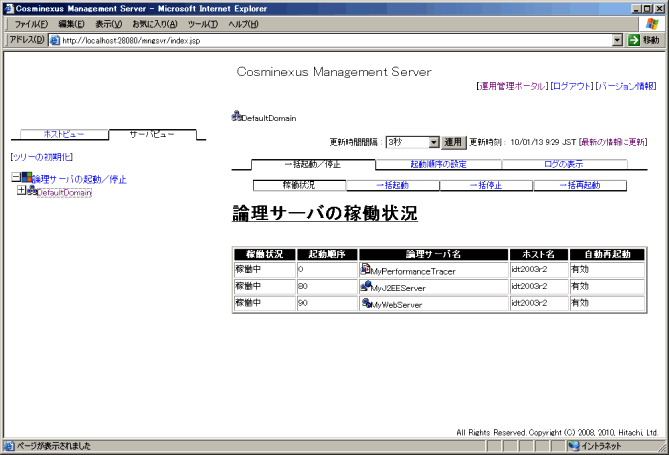Switch to the ホストビュー tab
The width and height of the screenshot is (669, 455).
(65, 133)
